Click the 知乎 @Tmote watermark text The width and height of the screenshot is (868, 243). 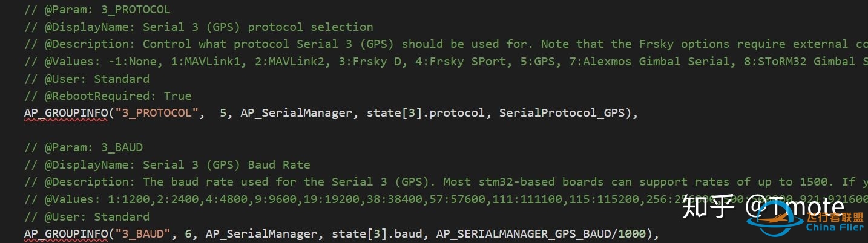[761, 207]
